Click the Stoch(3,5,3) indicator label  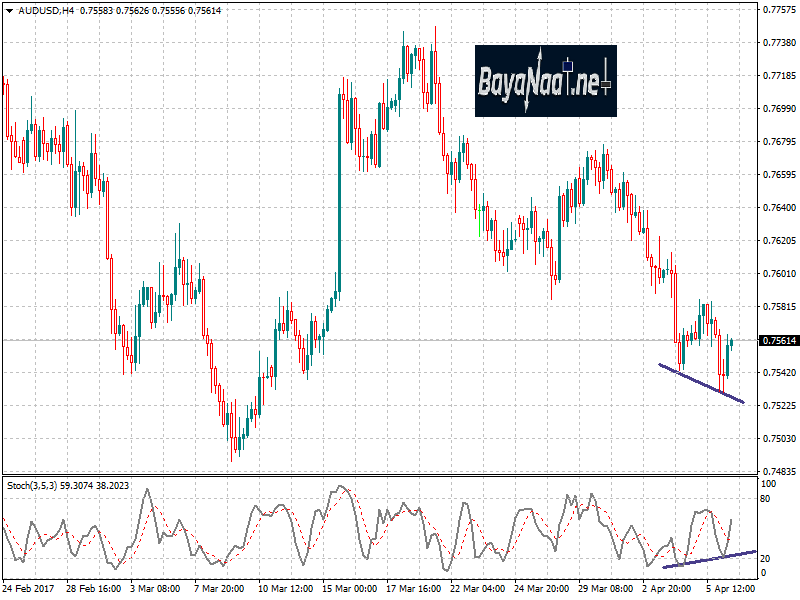pyautogui.click(x=32, y=485)
